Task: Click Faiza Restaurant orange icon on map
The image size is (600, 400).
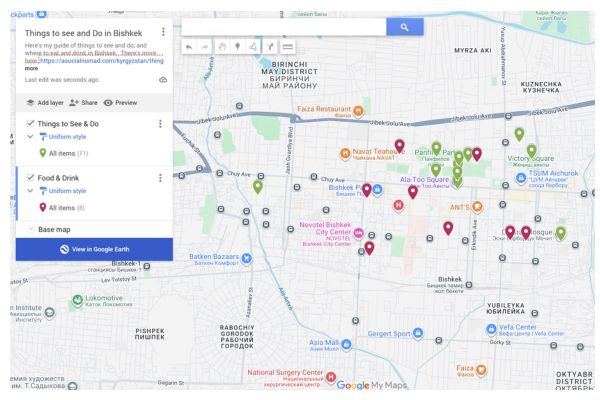Action: pos(358,111)
